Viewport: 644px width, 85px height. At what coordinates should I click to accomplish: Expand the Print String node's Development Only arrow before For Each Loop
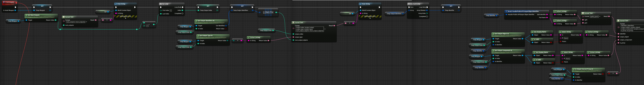(x=370, y=18)
